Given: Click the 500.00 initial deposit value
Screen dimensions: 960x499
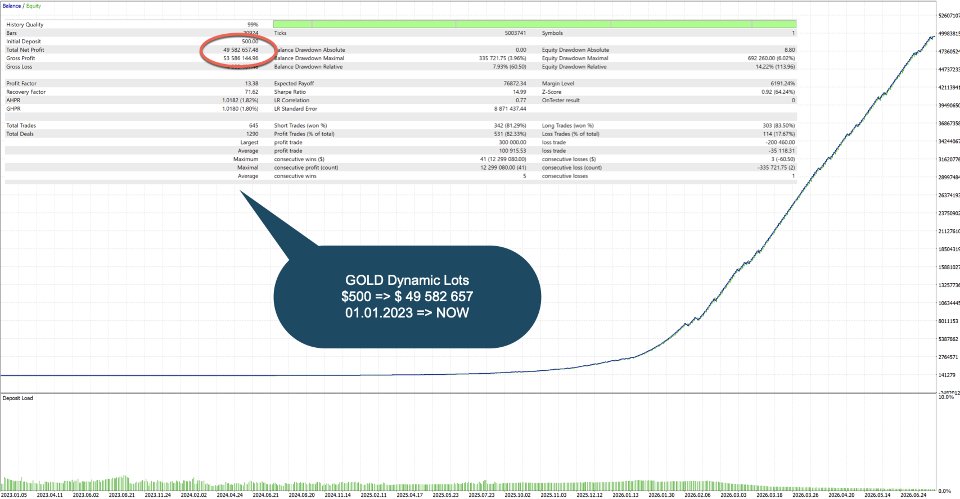Looking at the screenshot, I should pyautogui.click(x=250, y=42).
